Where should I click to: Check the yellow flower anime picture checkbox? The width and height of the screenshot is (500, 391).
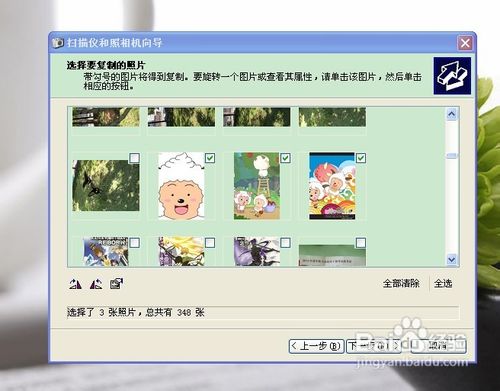[x=210, y=243]
